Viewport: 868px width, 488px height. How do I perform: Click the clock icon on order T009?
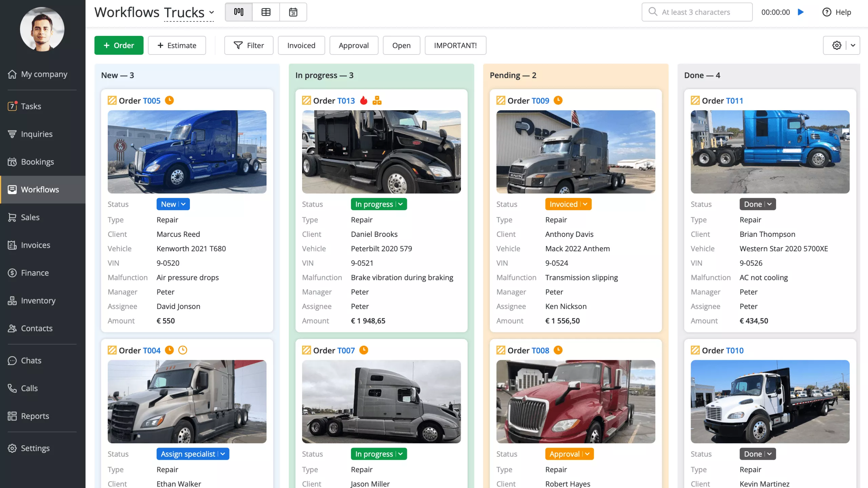[x=558, y=100]
